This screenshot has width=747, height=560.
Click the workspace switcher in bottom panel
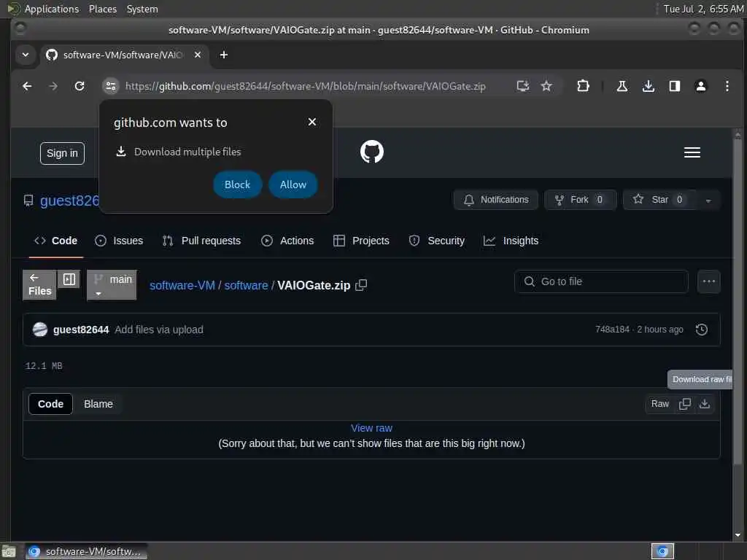click(x=662, y=551)
